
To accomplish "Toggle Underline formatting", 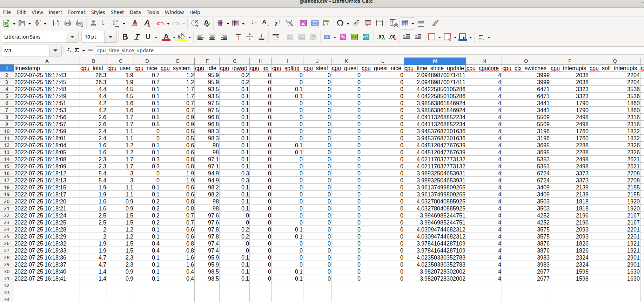I will [x=148, y=37].
